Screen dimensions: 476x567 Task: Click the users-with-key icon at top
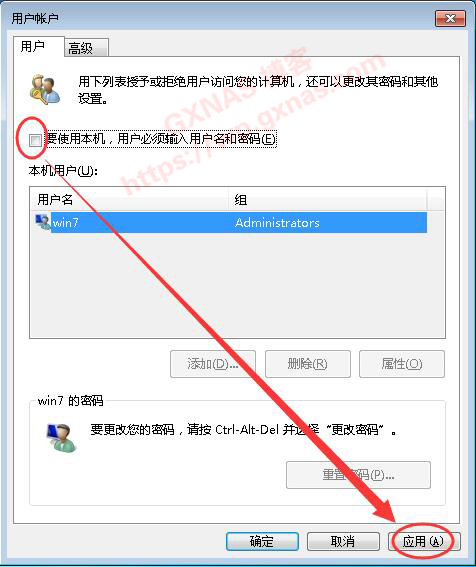pos(44,89)
